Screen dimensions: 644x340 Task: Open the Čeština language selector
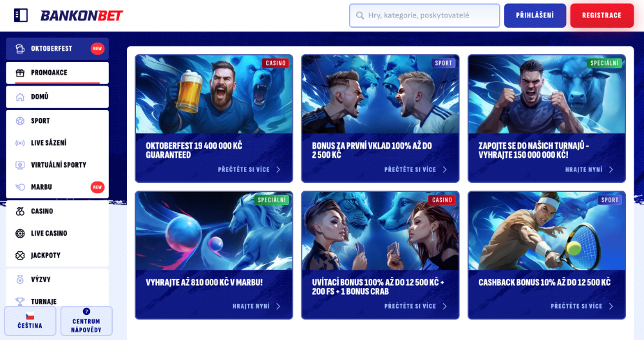30,321
